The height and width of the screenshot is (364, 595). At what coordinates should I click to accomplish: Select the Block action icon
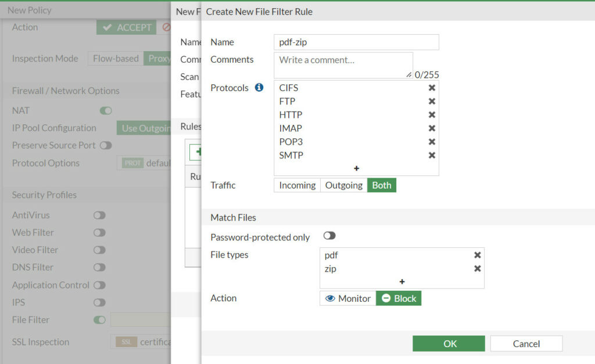point(399,298)
